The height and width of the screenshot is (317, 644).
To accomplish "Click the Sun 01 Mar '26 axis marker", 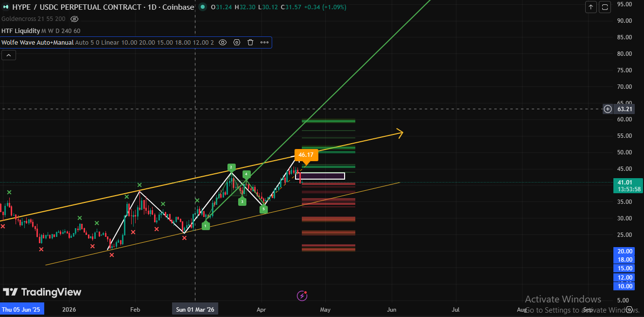I will tap(195, 309).
